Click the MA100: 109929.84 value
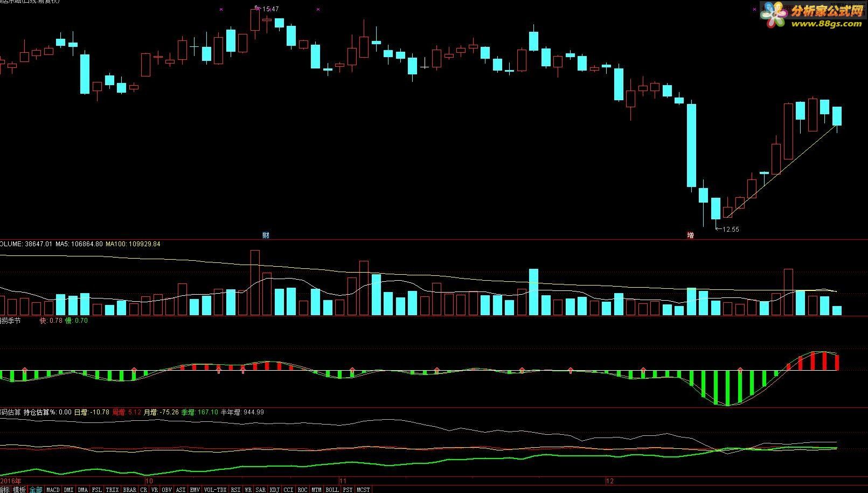 tap(133, 244)
